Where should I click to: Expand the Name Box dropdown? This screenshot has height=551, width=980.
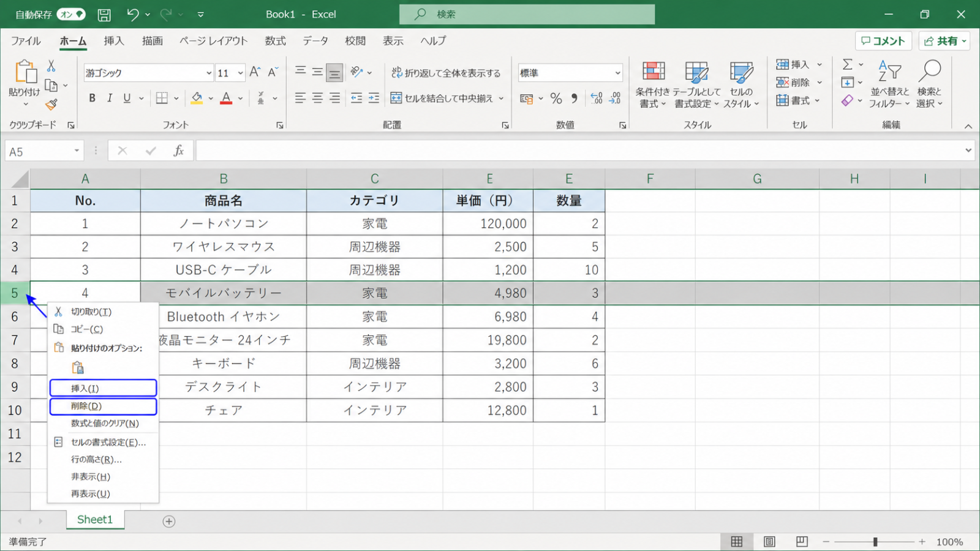[77, 151]
